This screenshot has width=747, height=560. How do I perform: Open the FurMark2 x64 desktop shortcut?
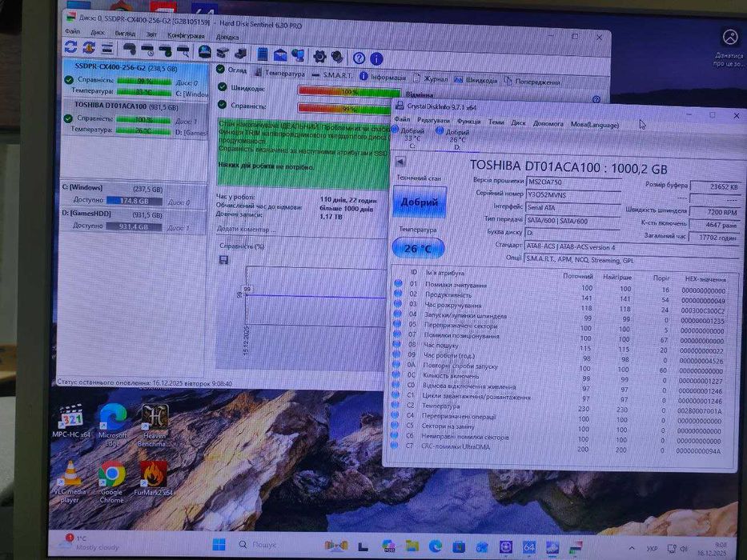154,478
